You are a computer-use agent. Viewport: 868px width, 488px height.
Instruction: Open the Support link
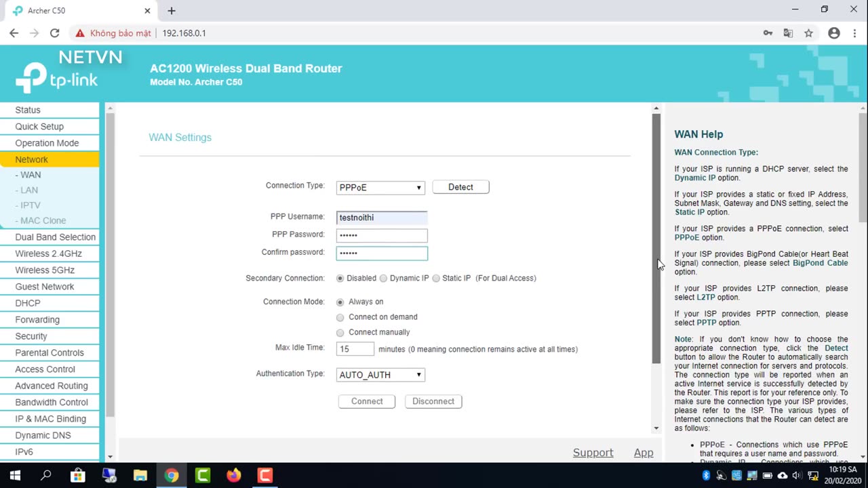(593, 453)
